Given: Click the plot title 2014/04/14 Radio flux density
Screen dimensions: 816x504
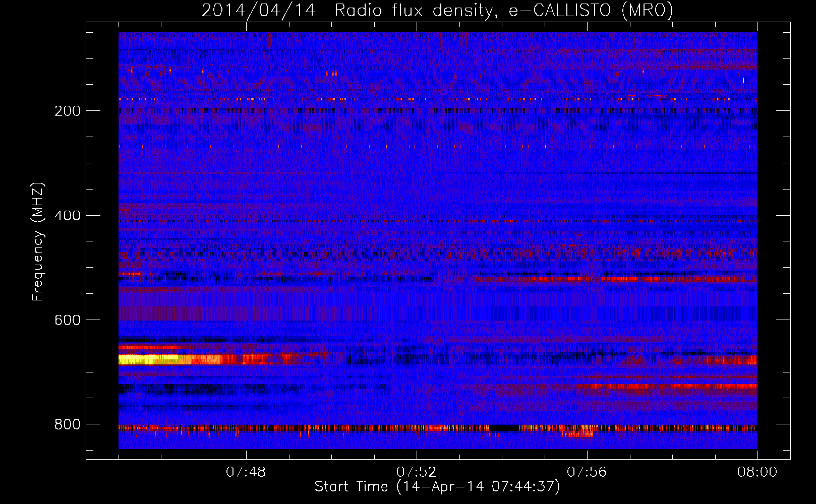Looking at the screenshot, I should 437,10.
